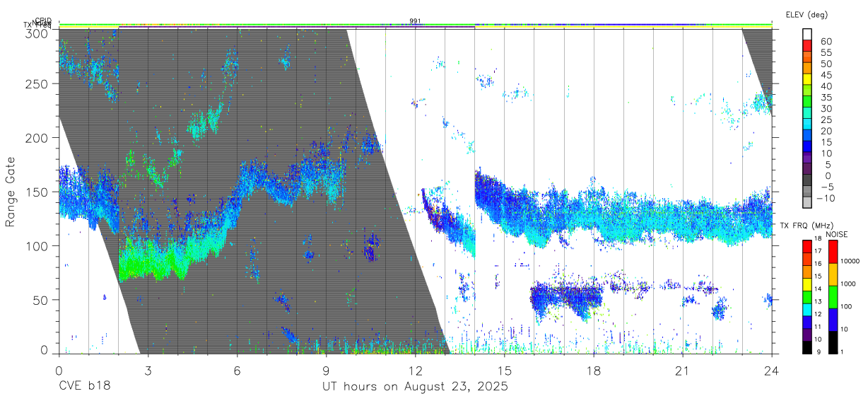Click the orange swatch in the NOISE legend
Image resolution: width=868 pixels, height=401 pixels.
(833, 274)
